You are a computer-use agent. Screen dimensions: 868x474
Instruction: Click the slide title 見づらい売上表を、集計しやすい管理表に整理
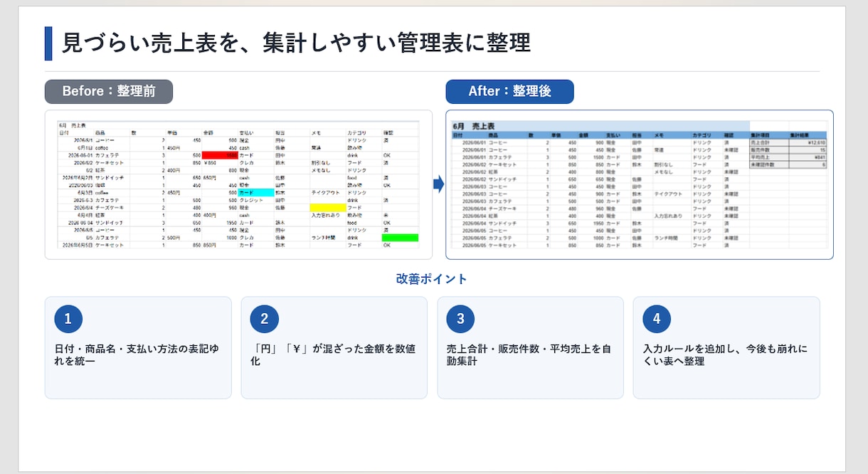click(x=296, y=43)
